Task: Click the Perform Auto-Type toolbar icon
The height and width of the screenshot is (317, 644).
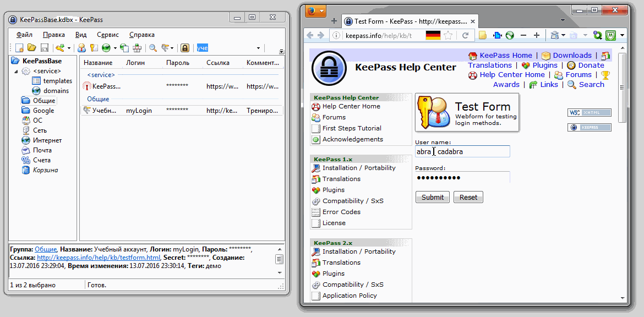Action: tap(137, 48)
